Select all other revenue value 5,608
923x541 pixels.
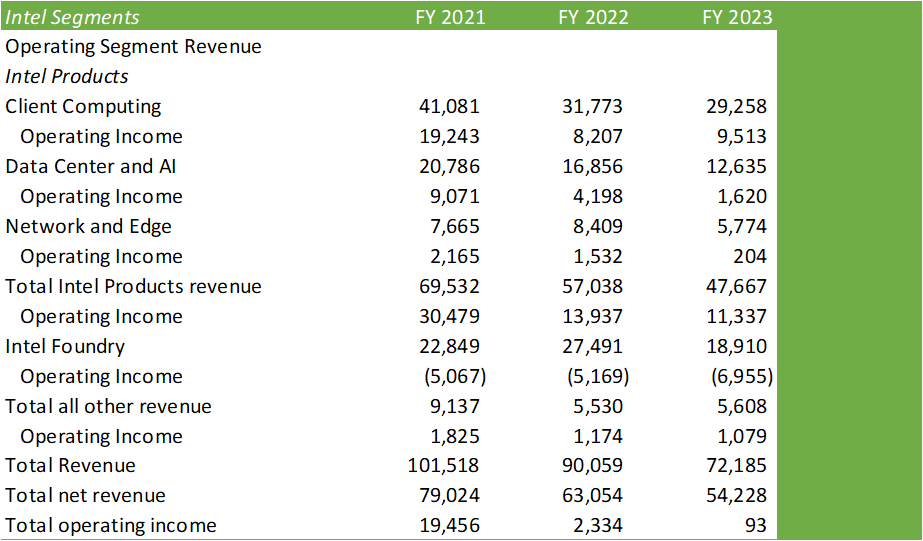742,407
